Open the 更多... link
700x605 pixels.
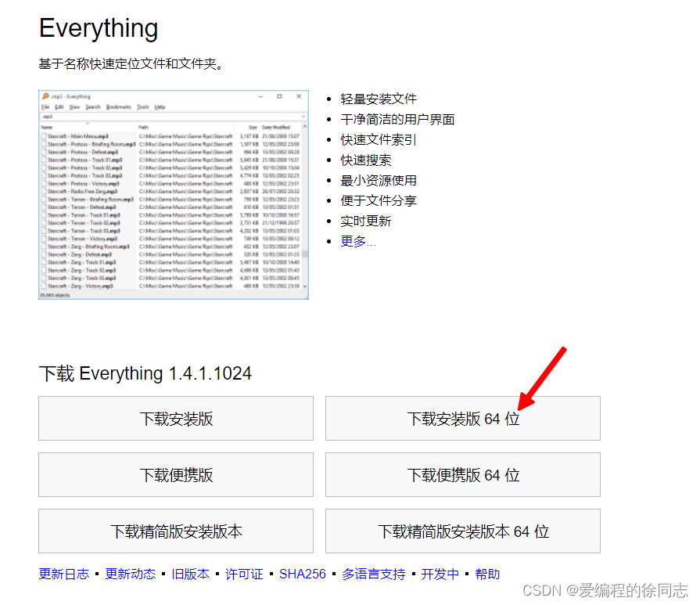pos(358,240)
